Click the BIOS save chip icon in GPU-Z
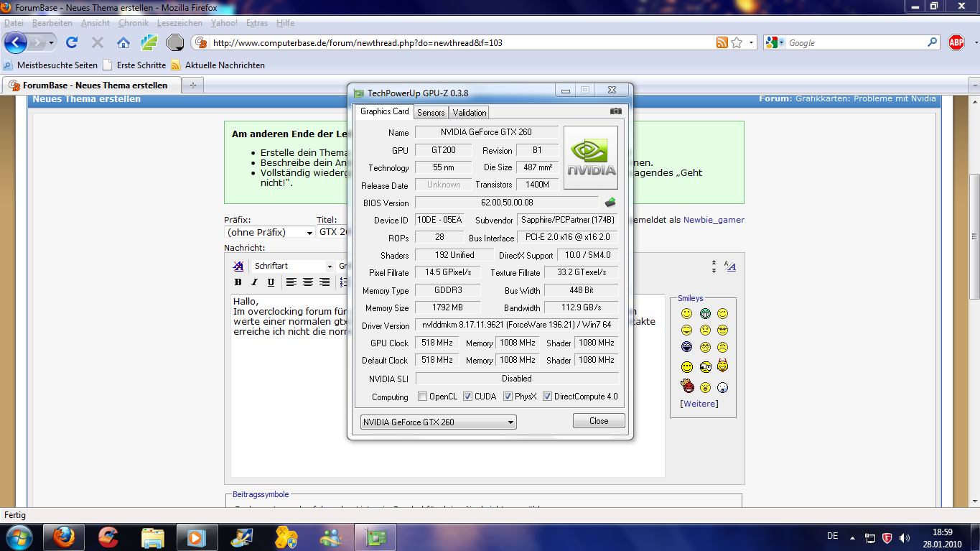Screen dimensions: 980x551 coord(610,203)
